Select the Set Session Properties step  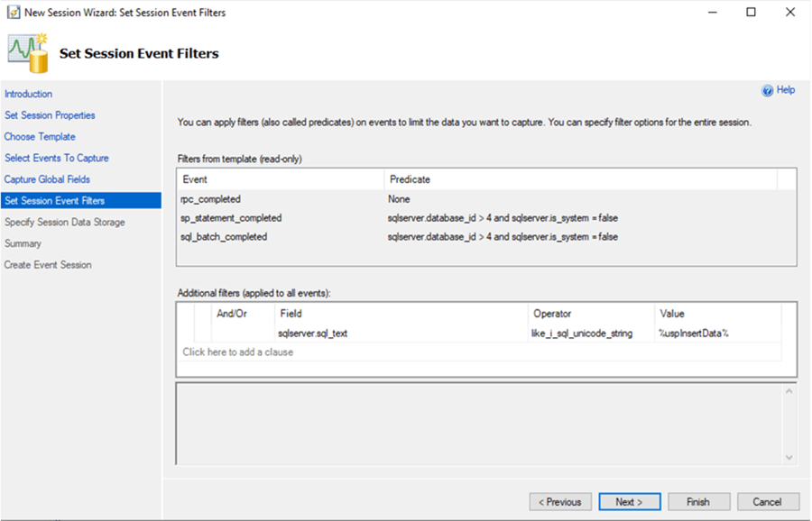coord(51,114)
